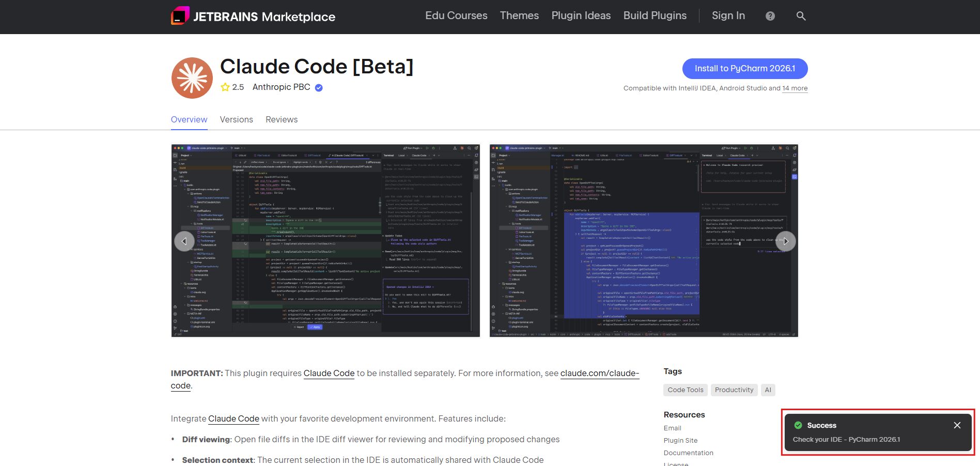Open the Sign In link
Screen dimensions: 980x466
(x=728, y=16)
